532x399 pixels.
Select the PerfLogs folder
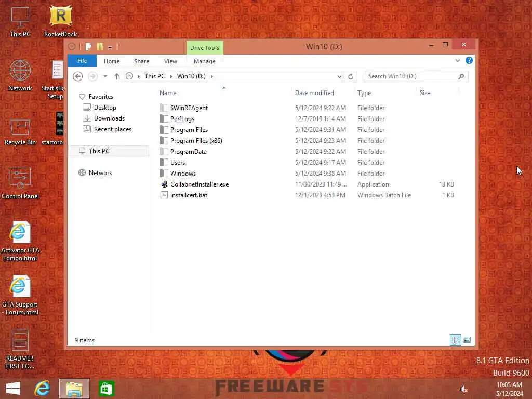(x=182, y=119)
